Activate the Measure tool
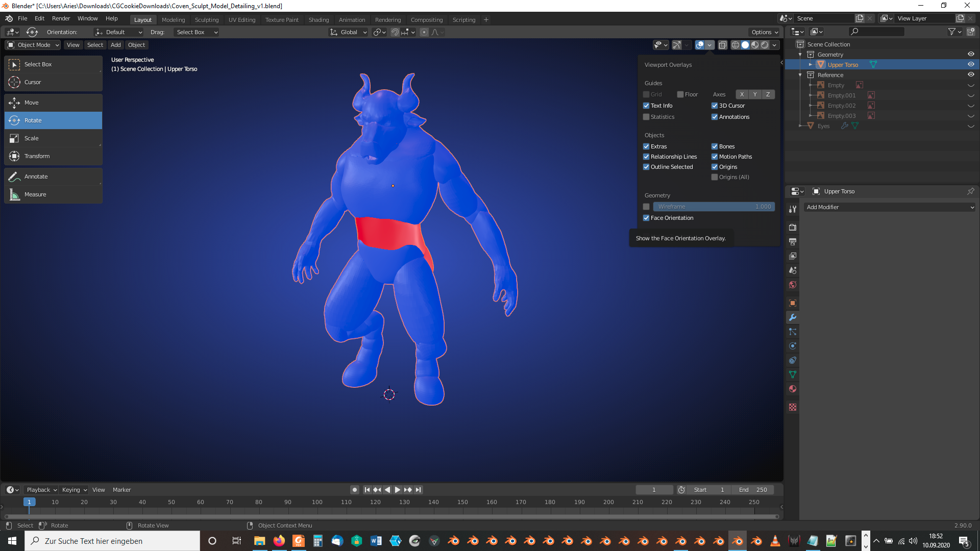Screen dimensions: 980x551 (x=35, y=194)
